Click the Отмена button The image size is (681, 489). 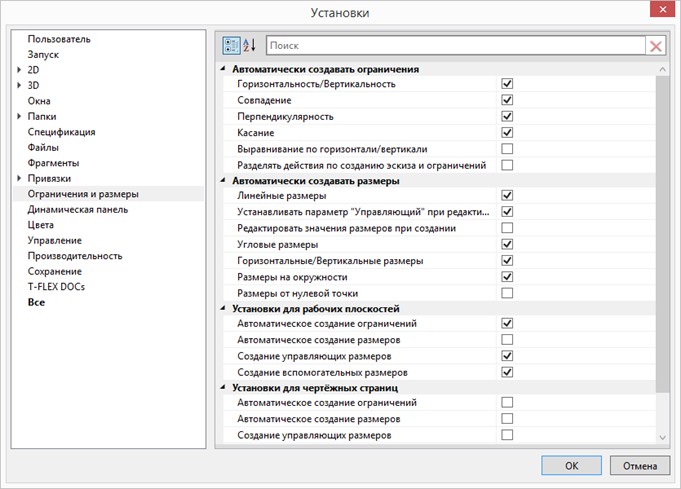[640, 466]
